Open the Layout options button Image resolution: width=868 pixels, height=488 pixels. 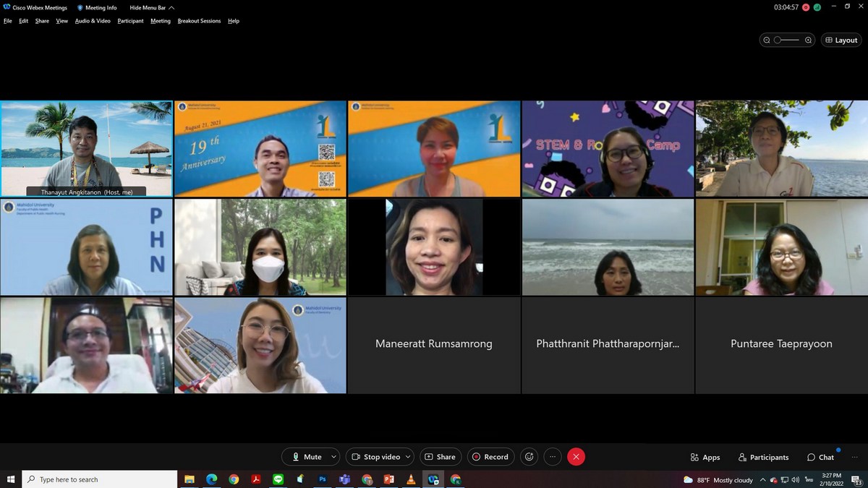[x=841, y=40]
